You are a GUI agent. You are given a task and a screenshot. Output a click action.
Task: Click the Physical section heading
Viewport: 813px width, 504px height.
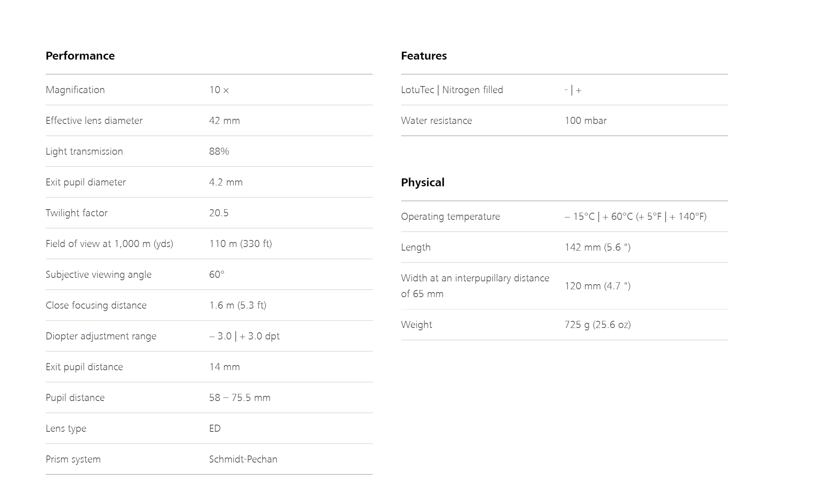422,182
